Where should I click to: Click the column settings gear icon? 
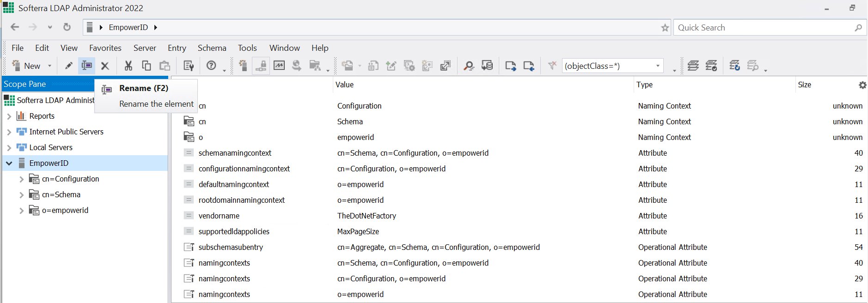click(x=862, y=85)
